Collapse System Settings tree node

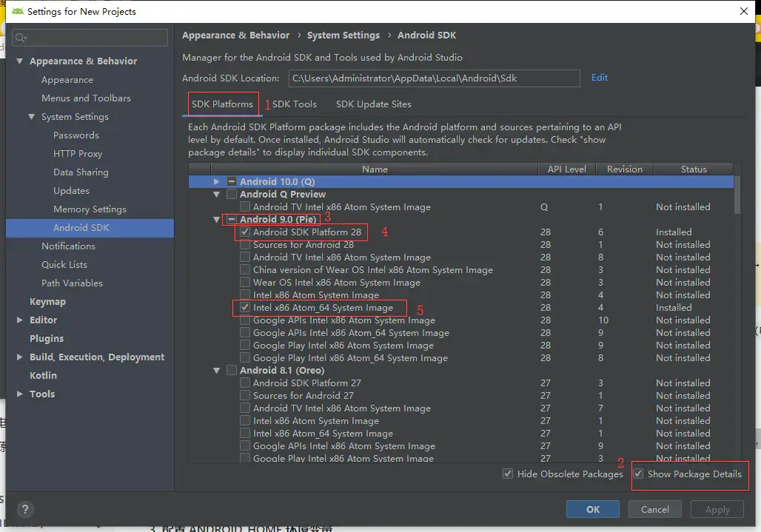click(32, 117)
